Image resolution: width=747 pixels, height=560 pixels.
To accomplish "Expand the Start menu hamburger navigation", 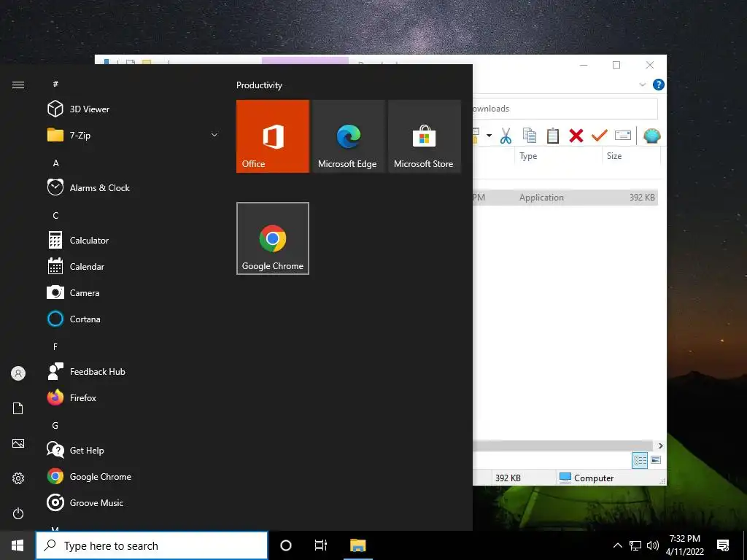I will (18, 85).
